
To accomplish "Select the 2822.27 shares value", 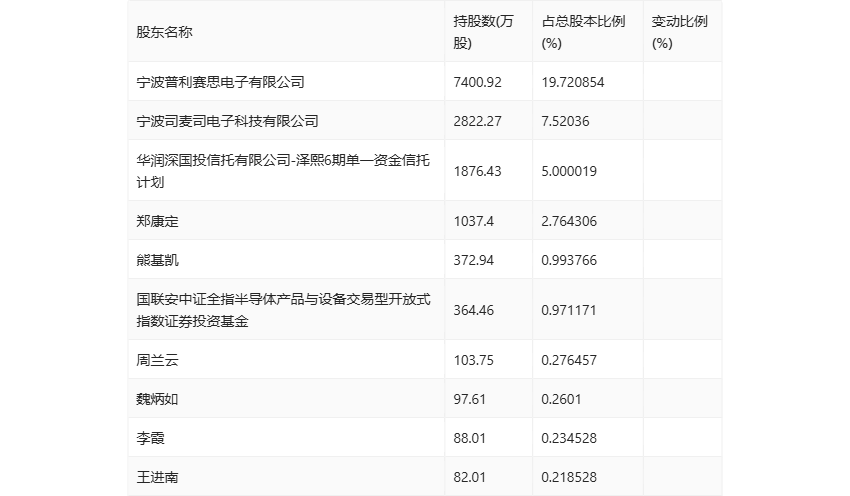I will 478,121.
